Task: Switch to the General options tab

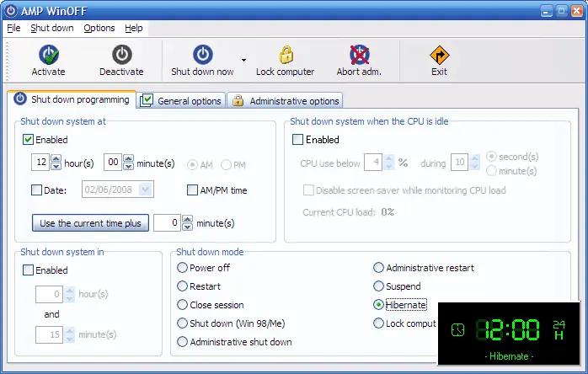Action: point(181,101)
